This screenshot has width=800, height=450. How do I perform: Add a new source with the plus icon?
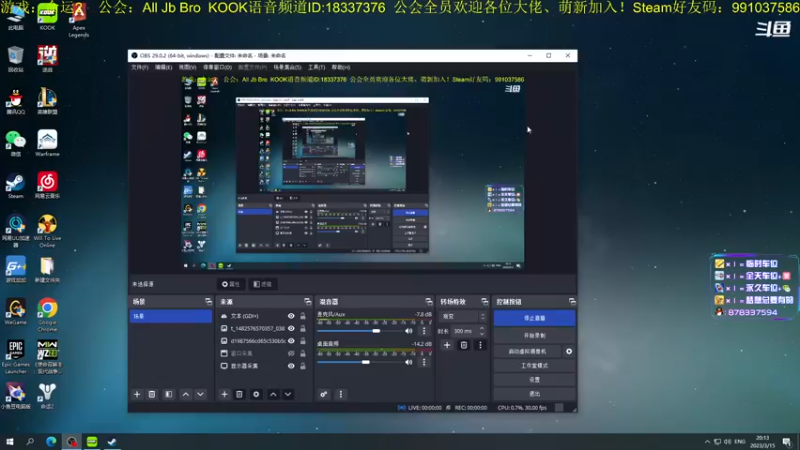click(224, 394)
